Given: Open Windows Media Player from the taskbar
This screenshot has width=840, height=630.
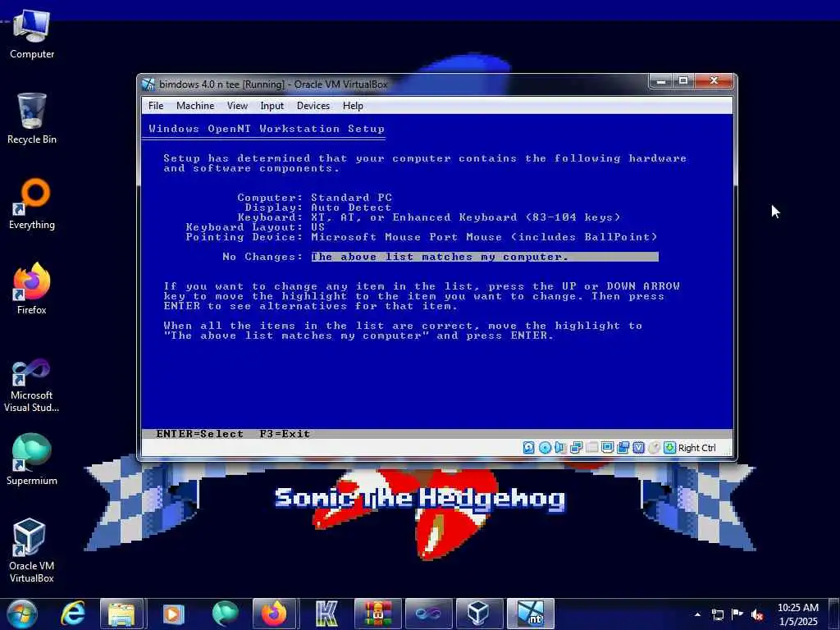Looking at the screenshot, I should pyautogui.click(x=172, y=614).
